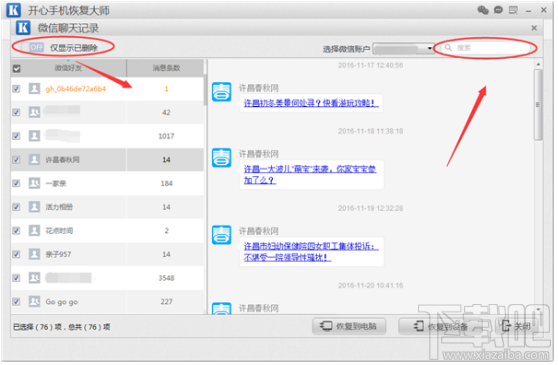Screen dimensions: 558x365
Task: Click the group avatar in 3548-message row
Action: coord(35,278)
